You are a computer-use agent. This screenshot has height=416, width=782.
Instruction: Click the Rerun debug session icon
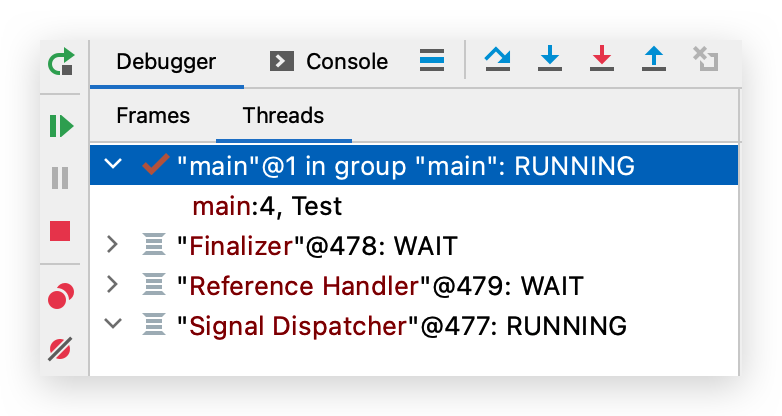(x=61, y=63)
